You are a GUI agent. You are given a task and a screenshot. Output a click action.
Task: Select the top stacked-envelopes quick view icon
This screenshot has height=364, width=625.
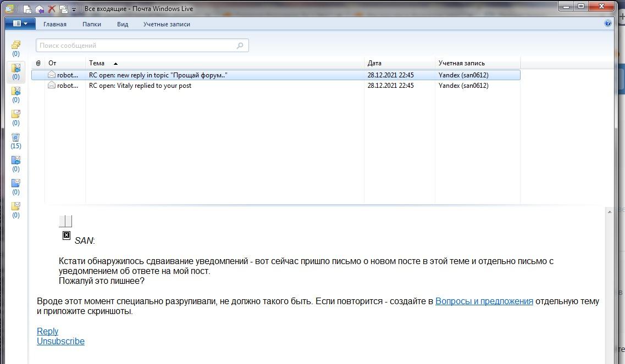pyautogui.click(x=16, y=45)
